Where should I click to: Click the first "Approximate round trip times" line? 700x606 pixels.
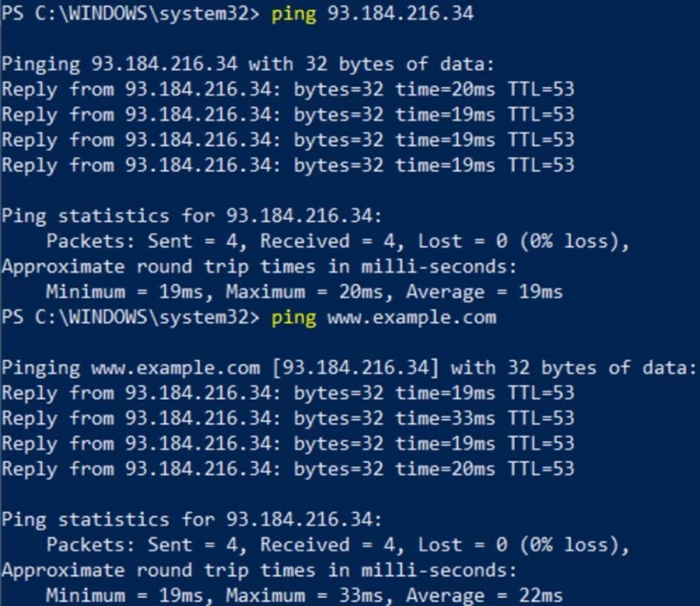click(258, 267)
